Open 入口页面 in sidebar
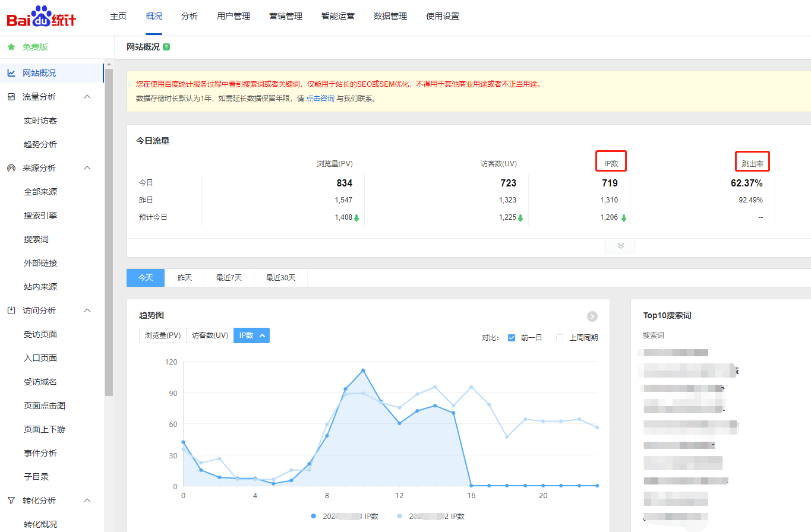Viewport: 811px width, 532px height. coord(40,358)
